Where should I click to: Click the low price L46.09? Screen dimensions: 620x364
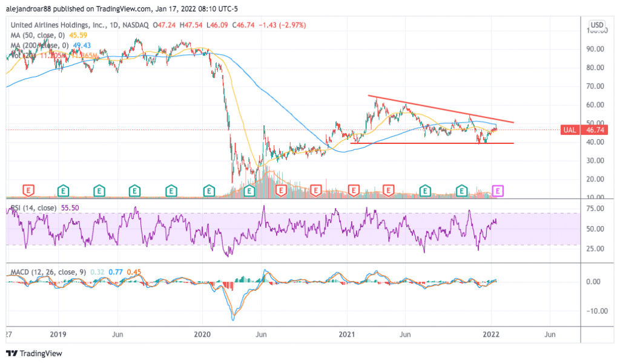point(217,25)
